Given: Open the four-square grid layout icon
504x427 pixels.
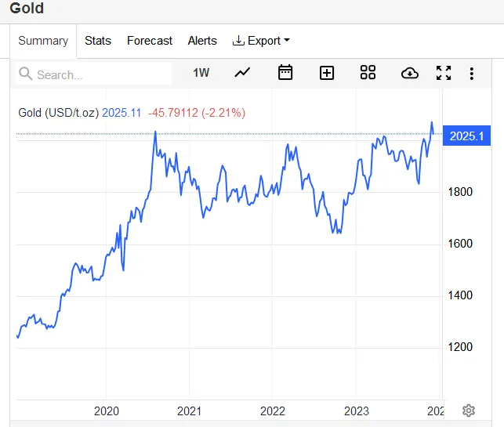Looking at the screenshot, I should (368, 73).
